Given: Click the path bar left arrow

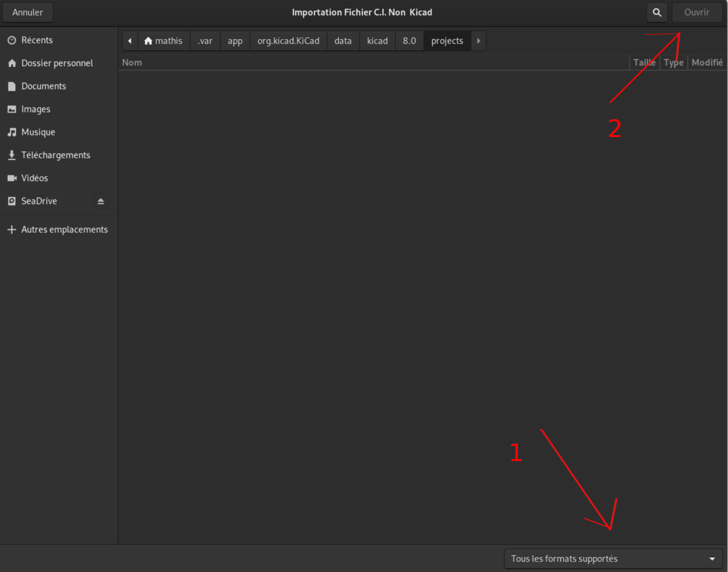Looking at the screenshot, I should pos(130,41).
